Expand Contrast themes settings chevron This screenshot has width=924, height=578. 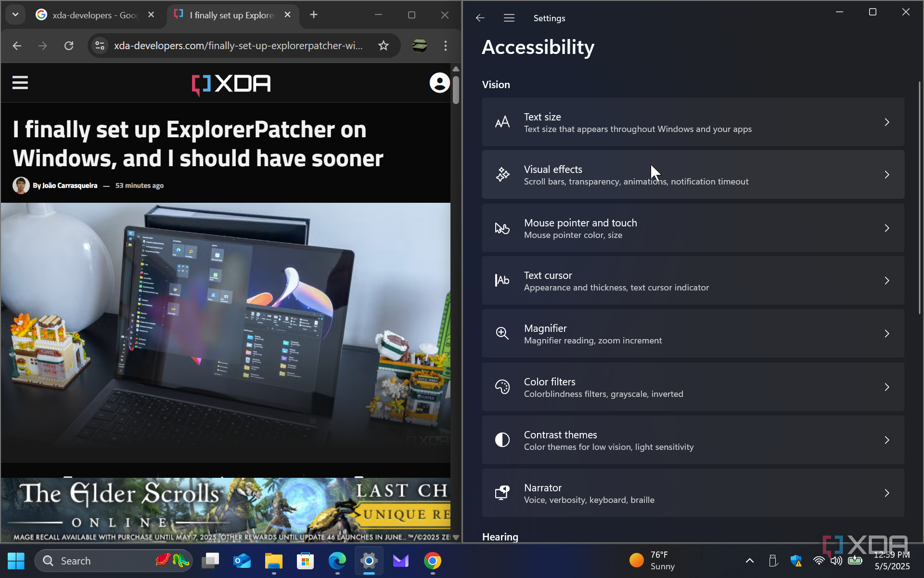tap(887, 440)
